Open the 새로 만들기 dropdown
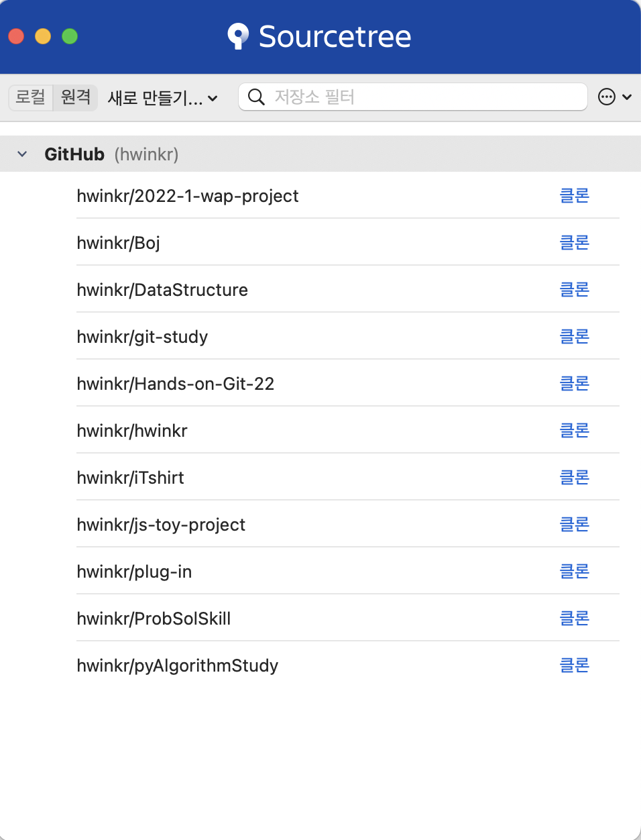 pyautogui.click(x=163, y=98)
